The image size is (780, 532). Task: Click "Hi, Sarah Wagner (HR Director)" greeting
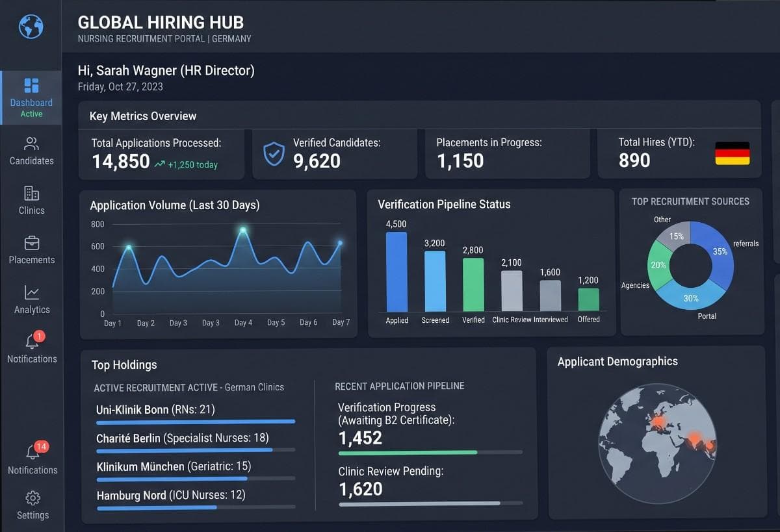(166, 71)
